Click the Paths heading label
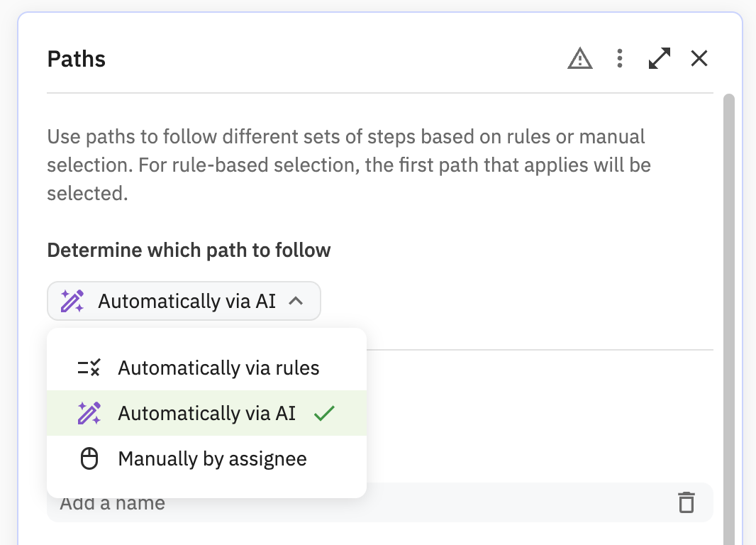 tap(76, 59)
